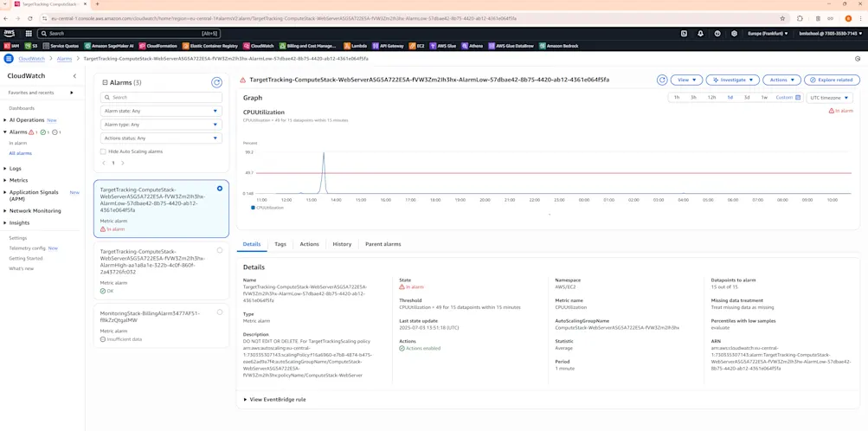Expand View EventBridge rule section
868x431 pixels.
tap(274, 400)
